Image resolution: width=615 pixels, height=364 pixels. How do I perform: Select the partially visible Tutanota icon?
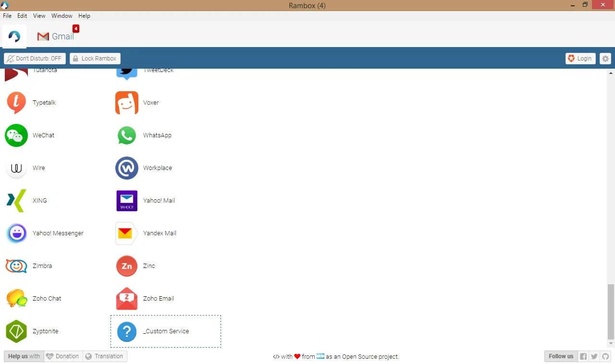16,75
